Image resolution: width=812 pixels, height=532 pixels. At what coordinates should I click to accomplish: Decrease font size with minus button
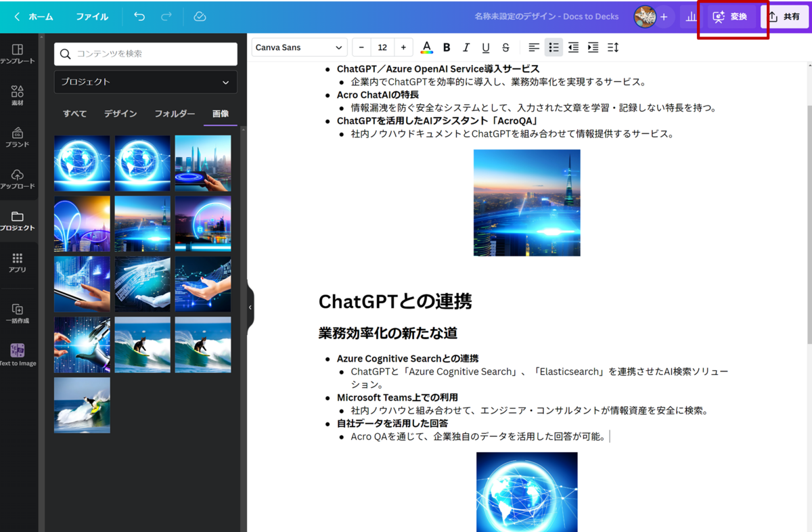[x=361, y=47]
